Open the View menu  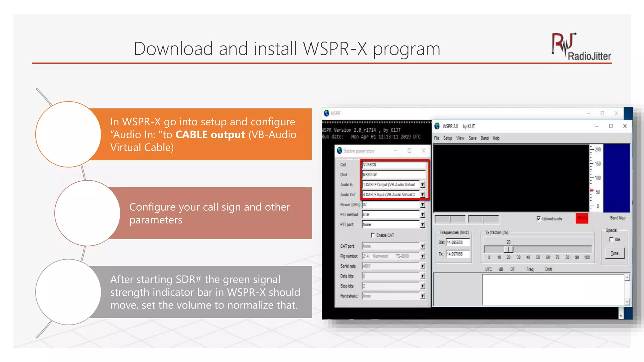pyautogui.click(x=460, y=138)
